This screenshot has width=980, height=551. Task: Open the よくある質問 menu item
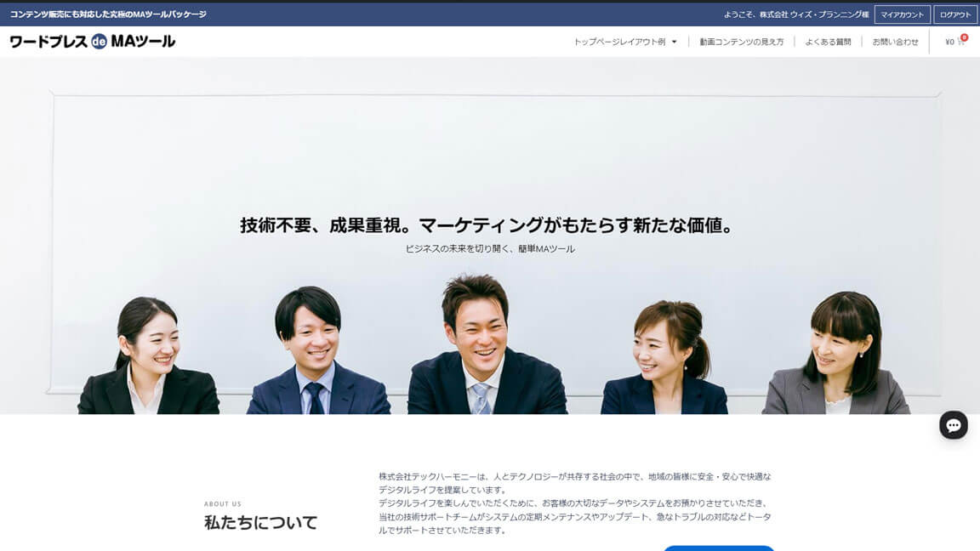tap(828, 42)
